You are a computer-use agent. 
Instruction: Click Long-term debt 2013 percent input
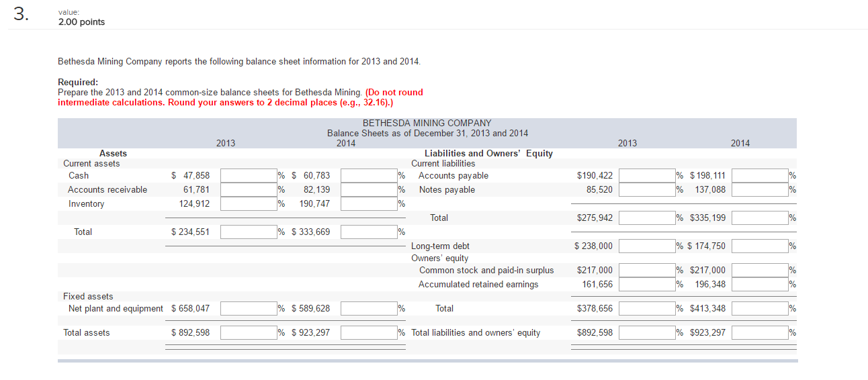pyautogui.click(x=647, y=246)
